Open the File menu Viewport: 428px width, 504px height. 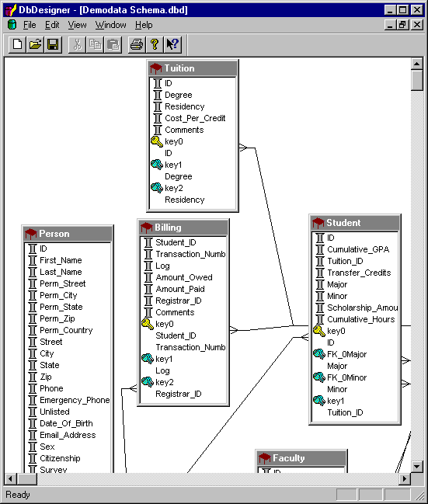[30, 25]
